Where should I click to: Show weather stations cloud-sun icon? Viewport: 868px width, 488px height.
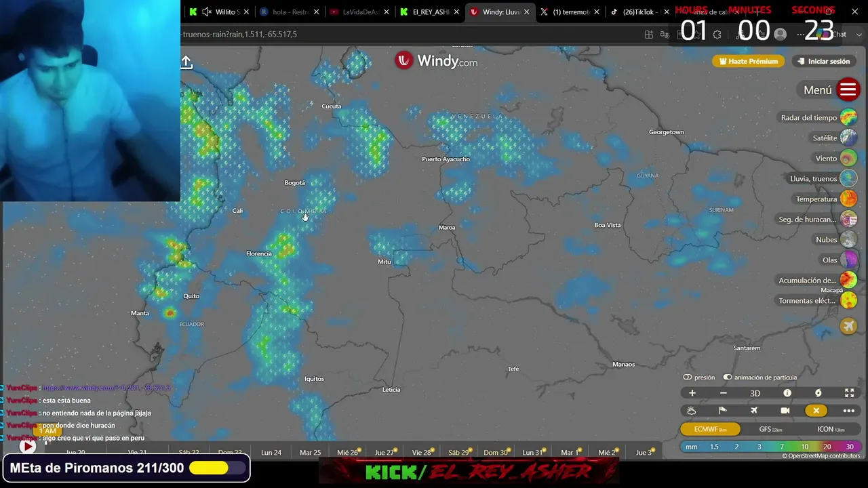pos(691,411)
